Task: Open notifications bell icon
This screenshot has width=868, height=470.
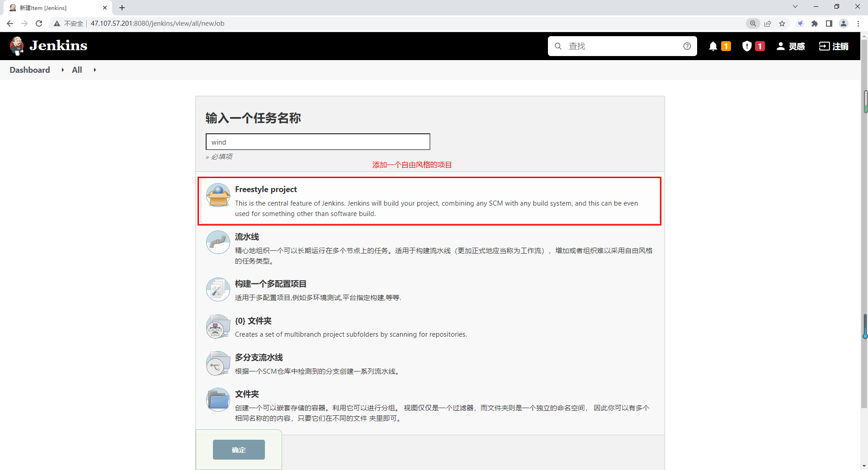Action: pyautogui.click(x=713, y=46)
